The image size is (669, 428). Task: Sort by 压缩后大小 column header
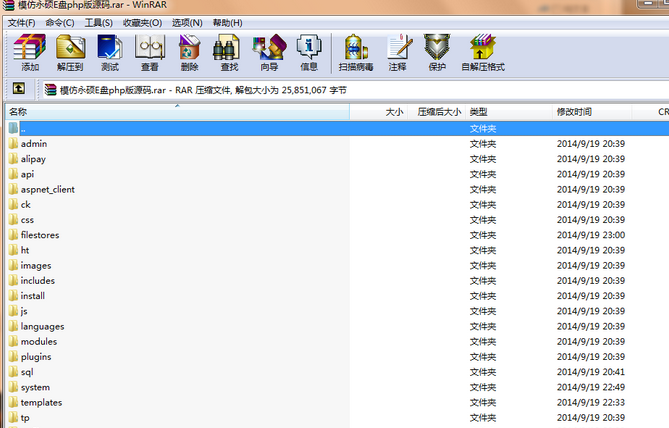coord(436,112)
